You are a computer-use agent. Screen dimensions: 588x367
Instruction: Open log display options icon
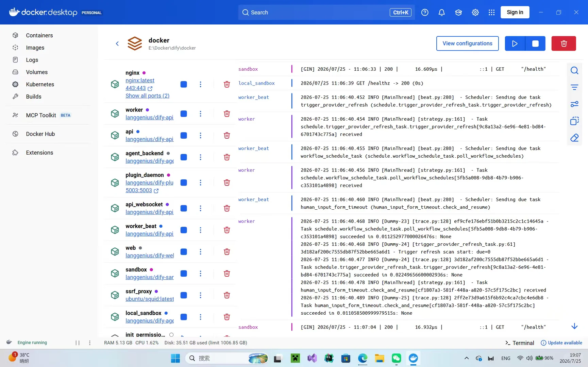pos(574,104)
